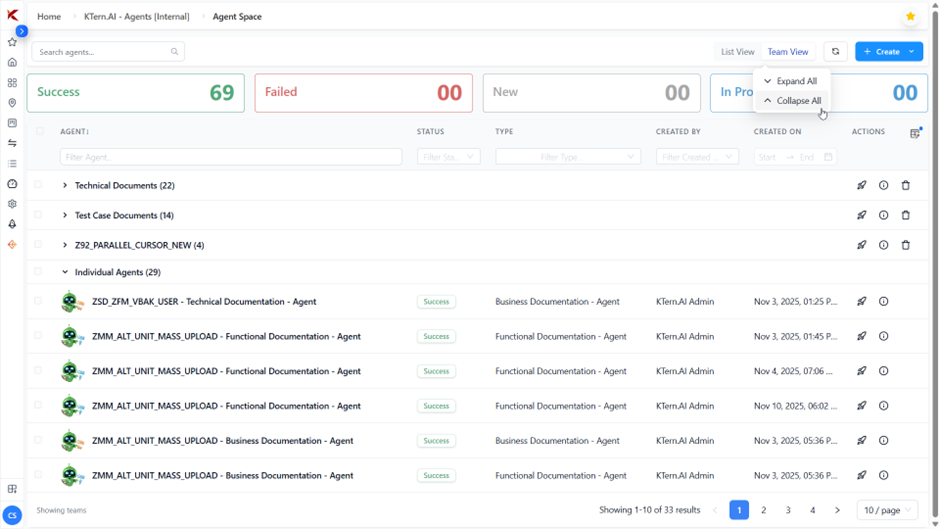Click the Search agents input field
Image resolution: width=940 pixels, height=529 pixels.
point(103,52)
